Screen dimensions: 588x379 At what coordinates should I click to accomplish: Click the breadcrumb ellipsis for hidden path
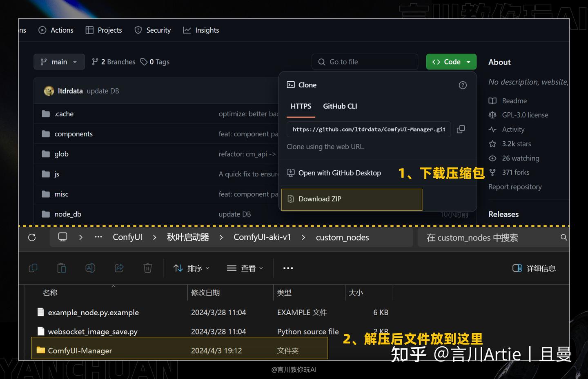98,237
